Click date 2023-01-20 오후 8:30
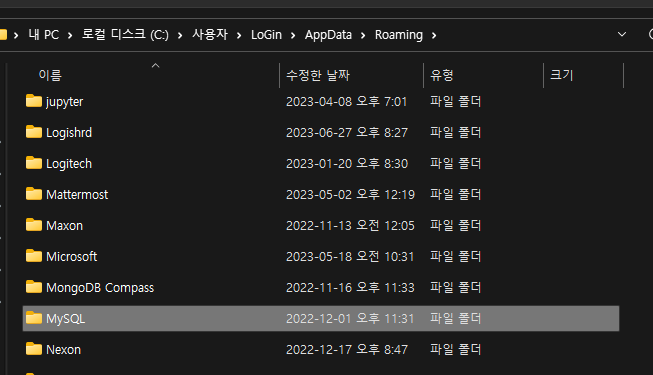 pyautogui.click(x=347, y=163)
